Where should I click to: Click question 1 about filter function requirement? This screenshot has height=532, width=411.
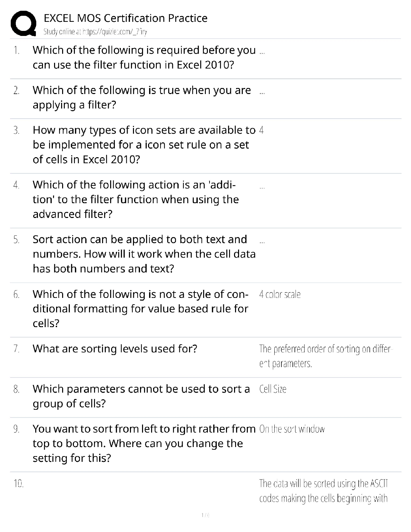click(x=144, y=57)
